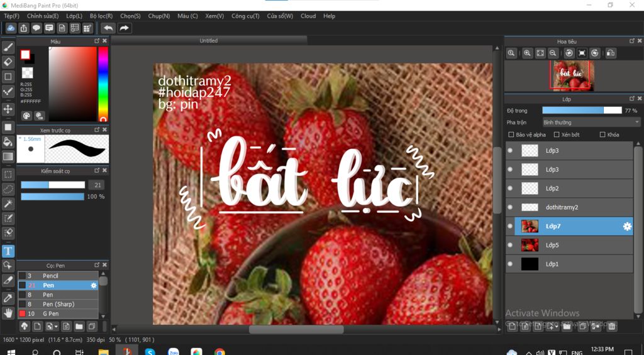Zoom out using Navigator magnifier minus

coord(553,53)
